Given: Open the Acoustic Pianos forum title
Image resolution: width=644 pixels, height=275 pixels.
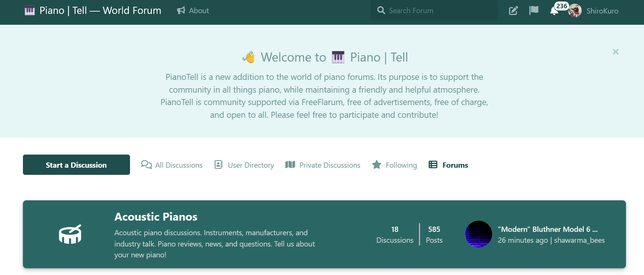Looking at the screenshot, I should coord(156,217).
